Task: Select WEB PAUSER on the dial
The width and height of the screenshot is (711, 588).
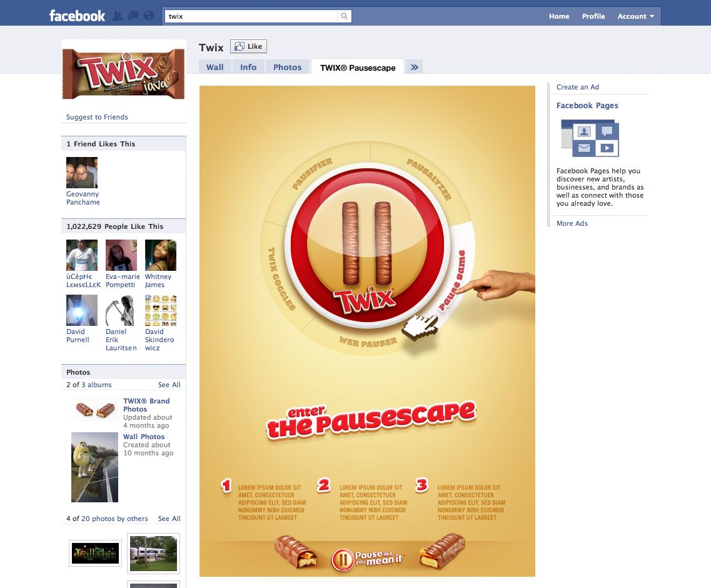Action: coord(368,342)
